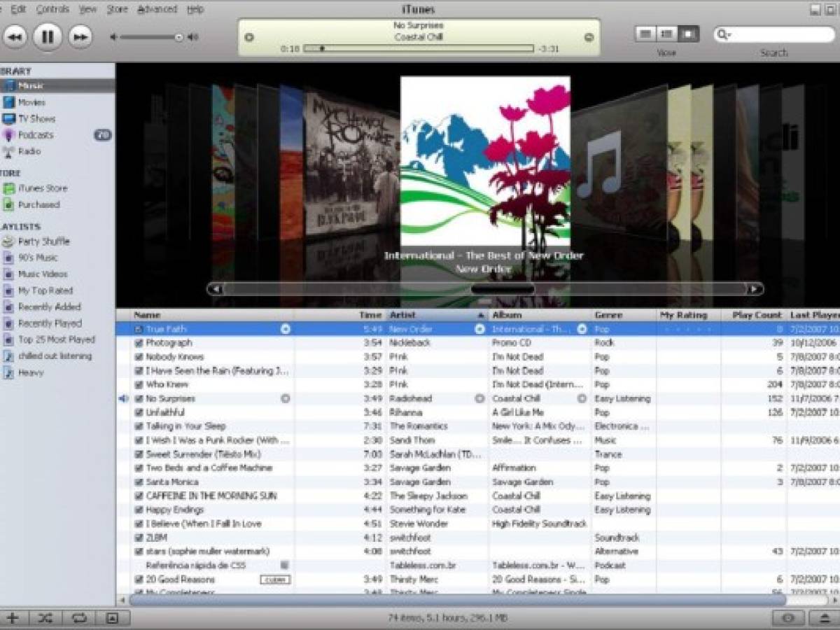Uncheck the Unfaithful song checkbox
The width and height of the screenshot is (840, 630).
pos(139,412)
